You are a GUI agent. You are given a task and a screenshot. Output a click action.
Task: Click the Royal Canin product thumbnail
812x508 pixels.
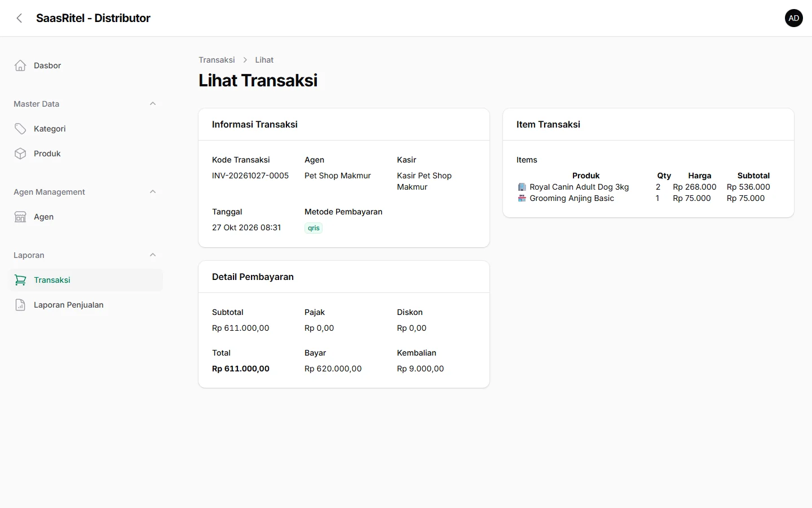coord(522,187)
